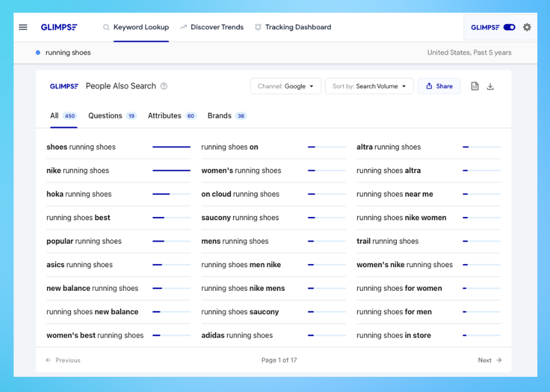The image size is (550, 392).
Task: Open the Attributes tab
Action: (164, 116)
